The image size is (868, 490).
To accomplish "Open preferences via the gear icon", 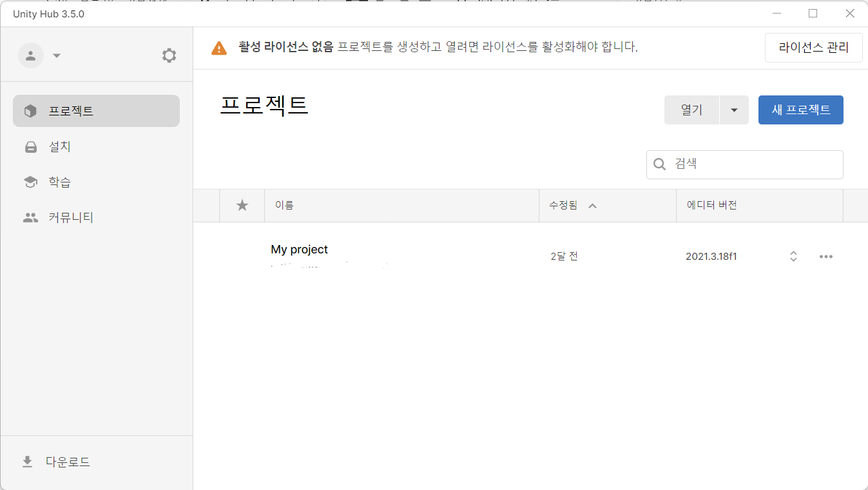I will [x=169, y=55].
